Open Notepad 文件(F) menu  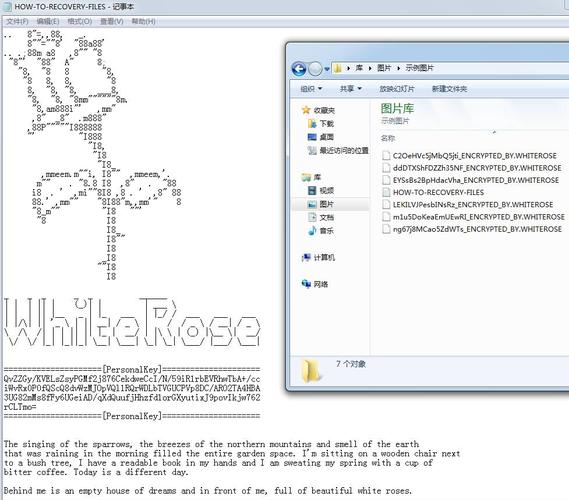17,21
